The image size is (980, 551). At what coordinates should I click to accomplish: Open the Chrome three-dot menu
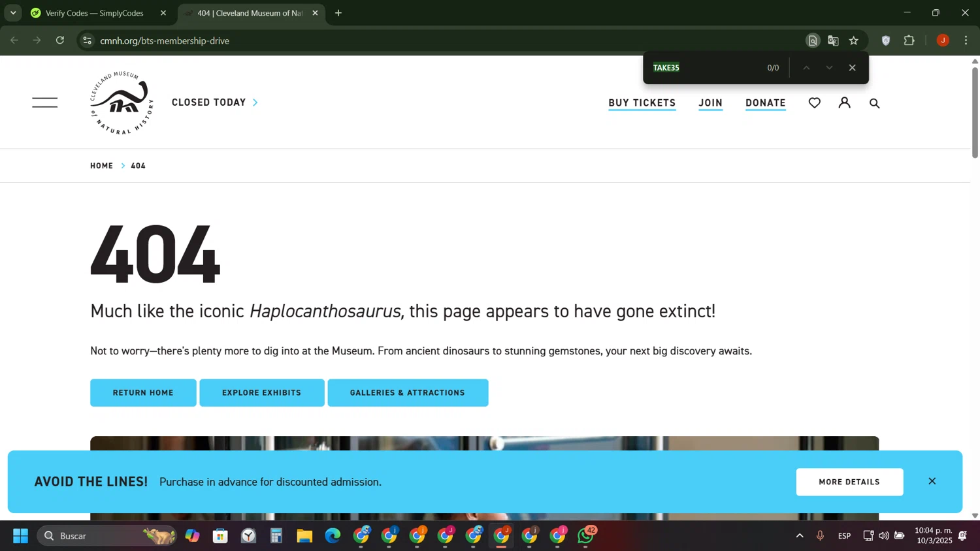[x=966, y=40]
